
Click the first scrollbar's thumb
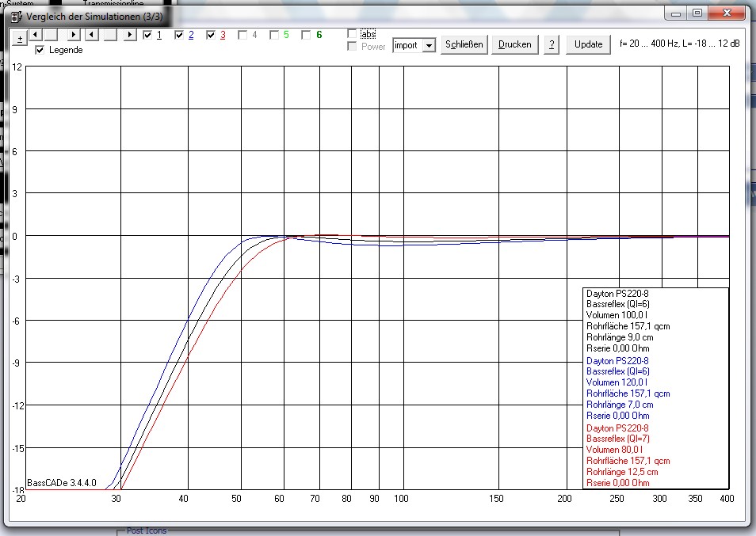click(51, 35)
